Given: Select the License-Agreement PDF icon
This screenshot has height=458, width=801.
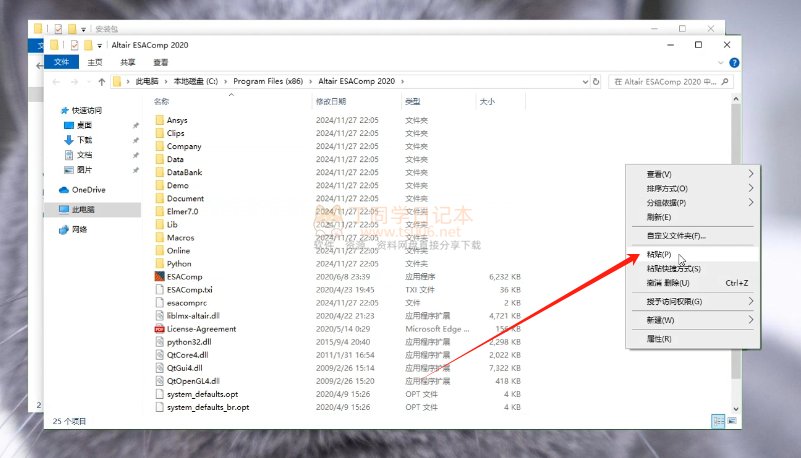Looking at the screenshot, I should point(159,328).
